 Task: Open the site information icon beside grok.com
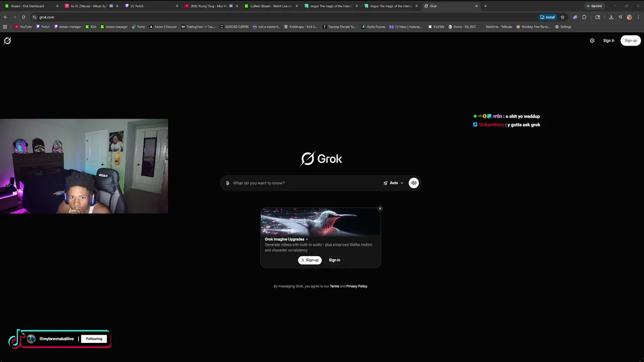34,17
